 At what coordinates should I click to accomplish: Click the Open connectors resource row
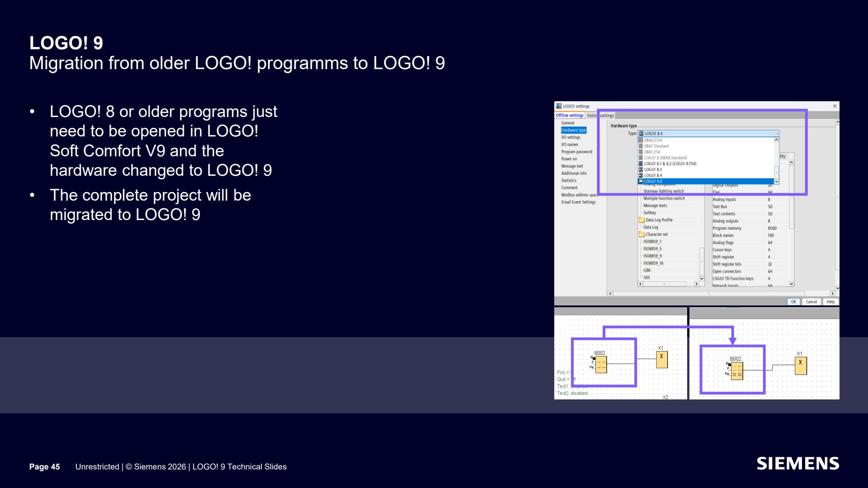tap(750, 272)
